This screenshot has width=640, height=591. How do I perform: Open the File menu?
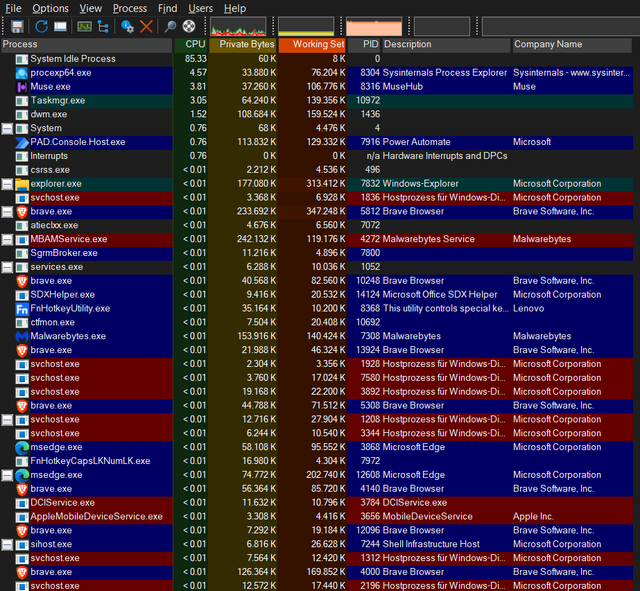tap(13, 8)
